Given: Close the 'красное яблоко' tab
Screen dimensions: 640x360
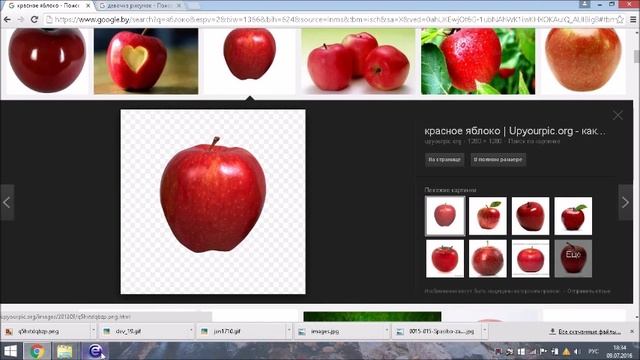Looking at the screenshot, I should click(88, 6).
